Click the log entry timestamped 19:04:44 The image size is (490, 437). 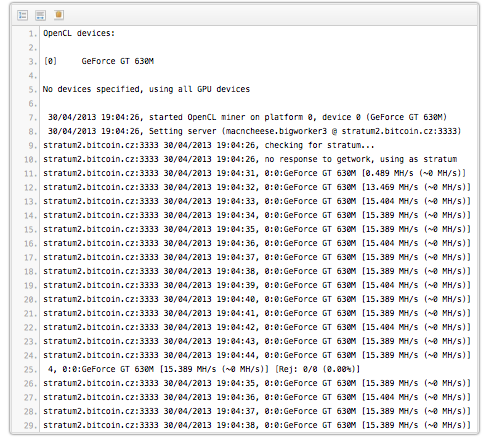[257, 355]
